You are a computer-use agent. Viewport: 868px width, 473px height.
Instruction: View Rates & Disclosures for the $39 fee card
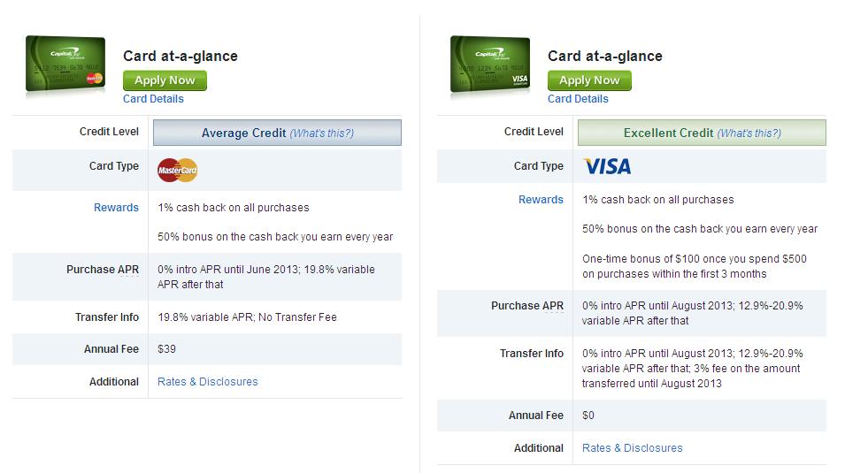(208, 382)
